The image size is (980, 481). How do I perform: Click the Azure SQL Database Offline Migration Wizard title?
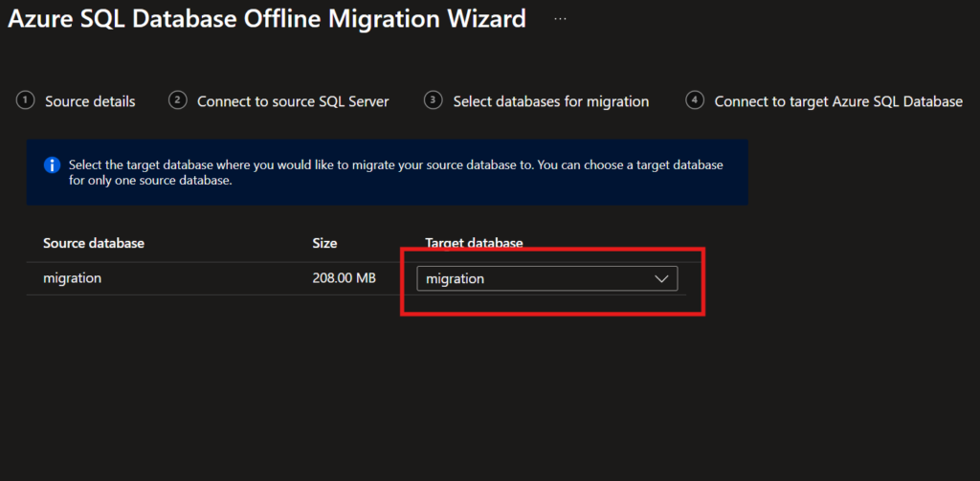267,18
